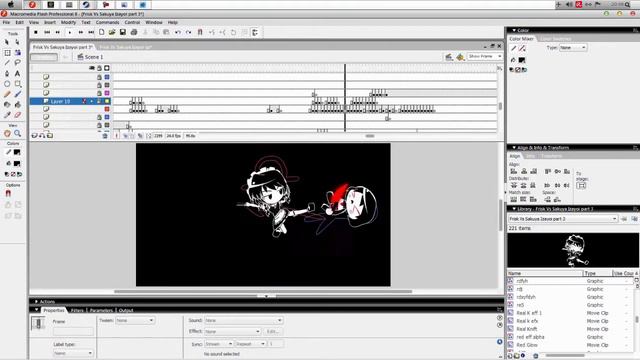The width and height of the screenshot is (640, 360).
Task: Click the fill color swatch in Tools
Action: click(17, 164)
